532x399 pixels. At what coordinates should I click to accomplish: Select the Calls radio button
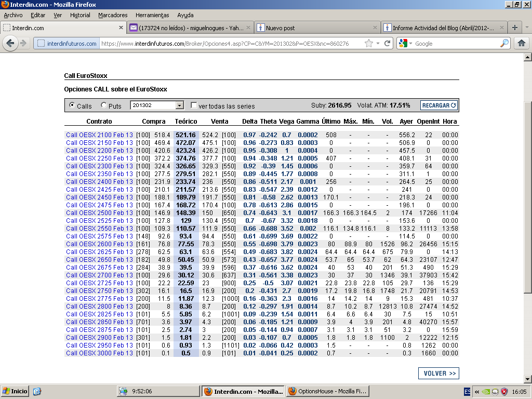72,105
